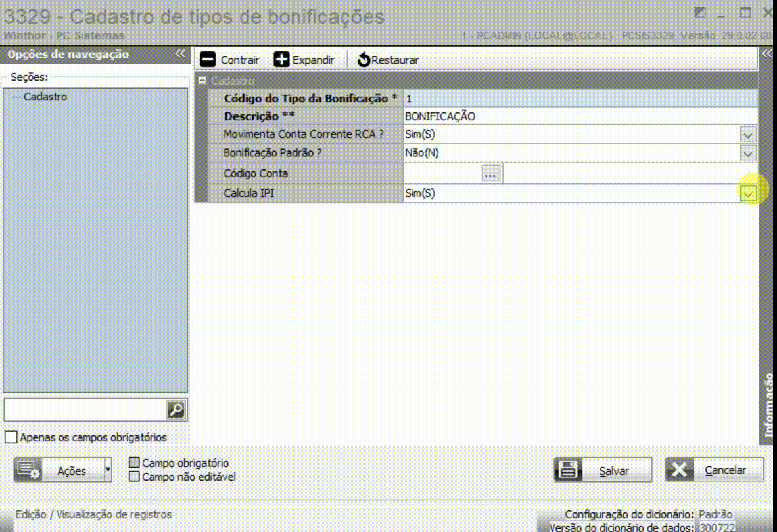Collapse the Cadastro section header
This screenshot has width=777, height=532.
pyautogui.click(x=202, y=80)
